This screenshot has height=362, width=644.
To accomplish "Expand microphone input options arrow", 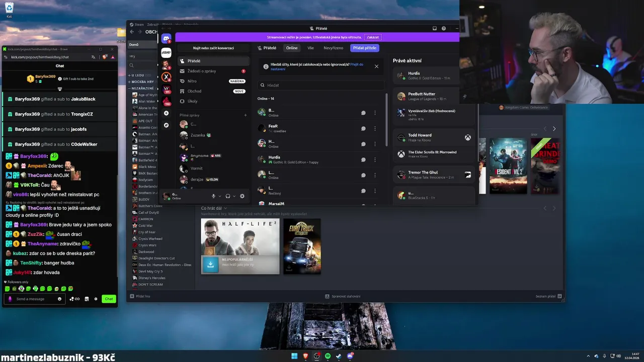I will click(220, 196).
